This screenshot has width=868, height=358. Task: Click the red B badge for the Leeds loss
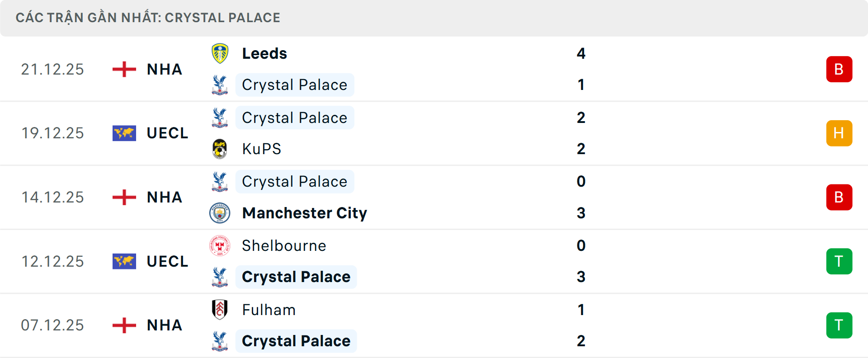click(839, 69)
